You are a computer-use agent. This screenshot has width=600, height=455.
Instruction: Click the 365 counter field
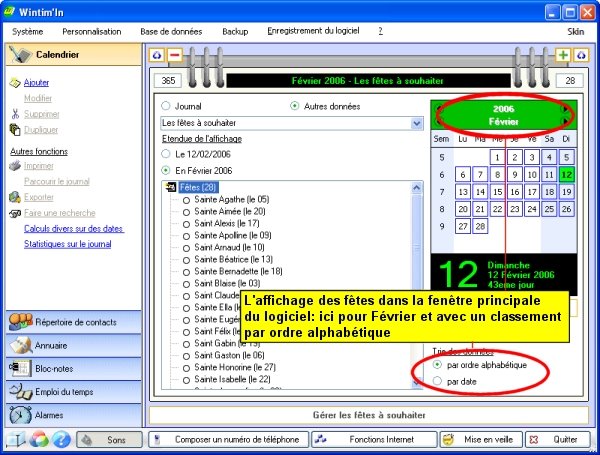[168, 80]
